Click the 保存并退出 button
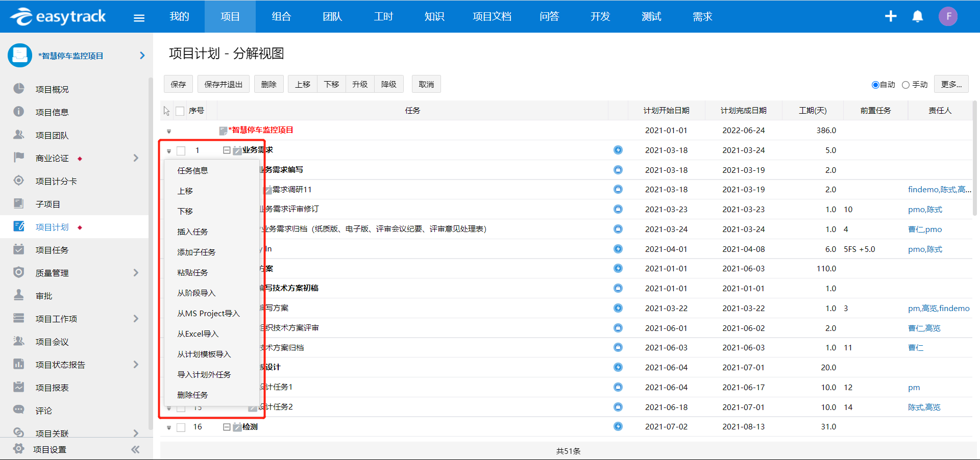This screenshot has width=980, height=460. (224, 84)
